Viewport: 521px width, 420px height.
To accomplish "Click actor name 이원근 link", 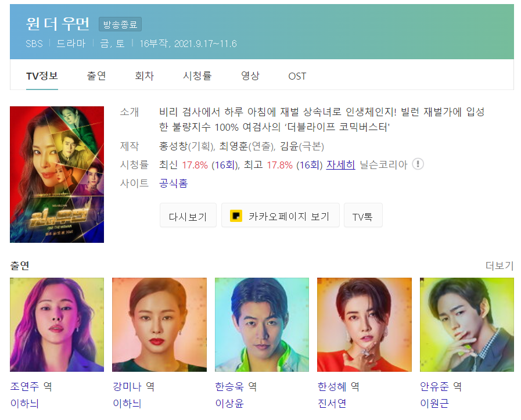I will tap(434, 403).
